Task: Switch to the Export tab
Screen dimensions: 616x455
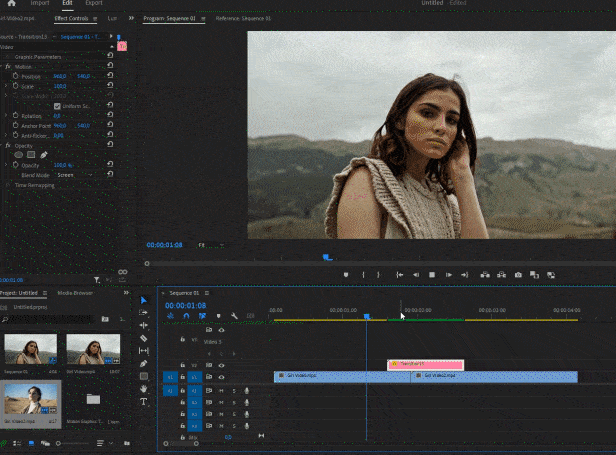Action: 94,4
